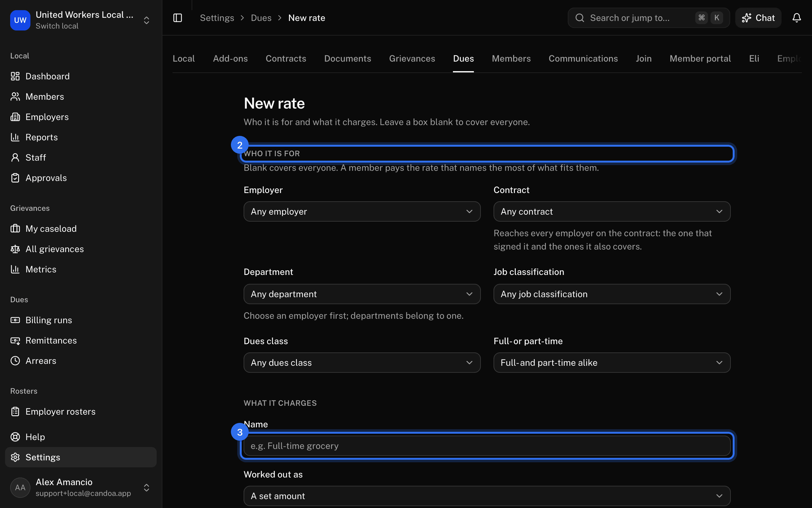Open the Any contract dropdown
812x508 pixels.
tap(612, 211)
